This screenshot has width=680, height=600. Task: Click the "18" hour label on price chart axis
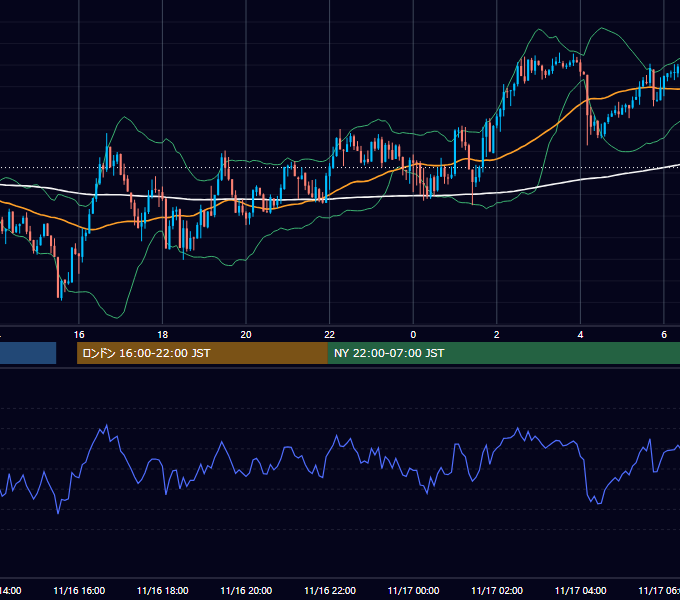tap(163, 334)
